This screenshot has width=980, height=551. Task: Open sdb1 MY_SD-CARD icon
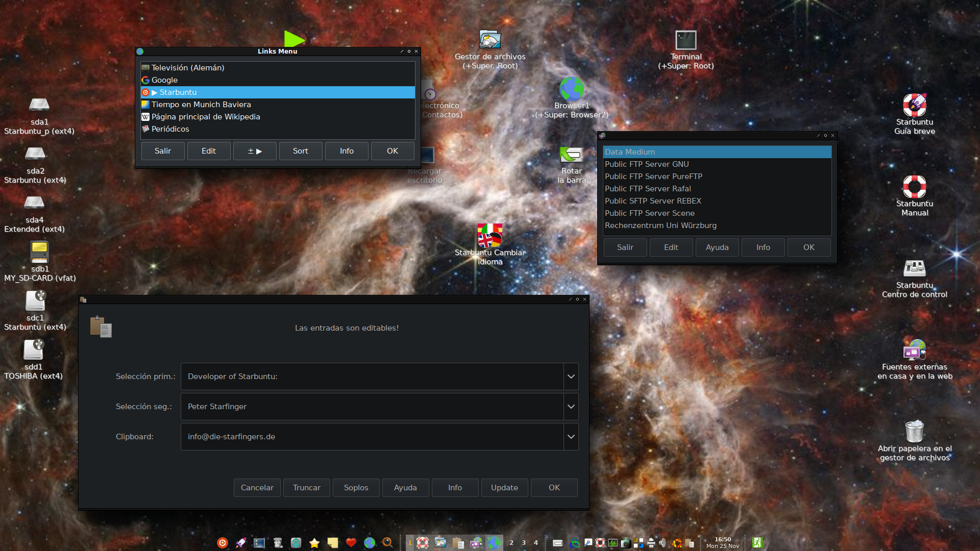tap(39, 252)
